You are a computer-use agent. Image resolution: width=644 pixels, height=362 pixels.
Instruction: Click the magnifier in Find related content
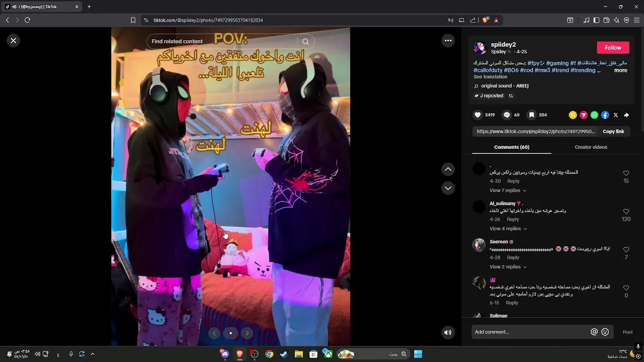pyautogui.click(x=305, y=42)
